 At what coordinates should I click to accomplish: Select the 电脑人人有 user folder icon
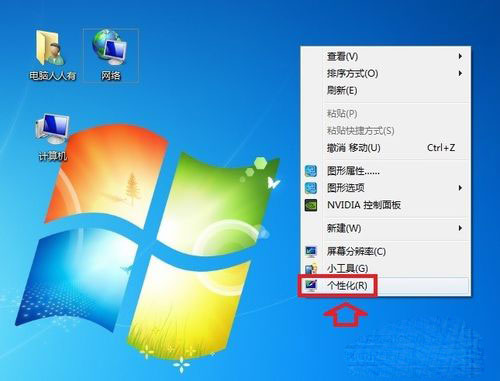pos(52,55)
